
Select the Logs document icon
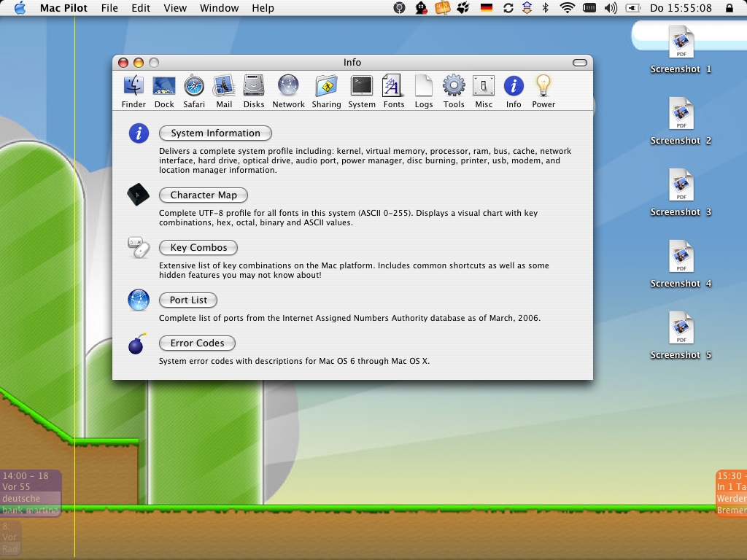(x=424, y=91)
